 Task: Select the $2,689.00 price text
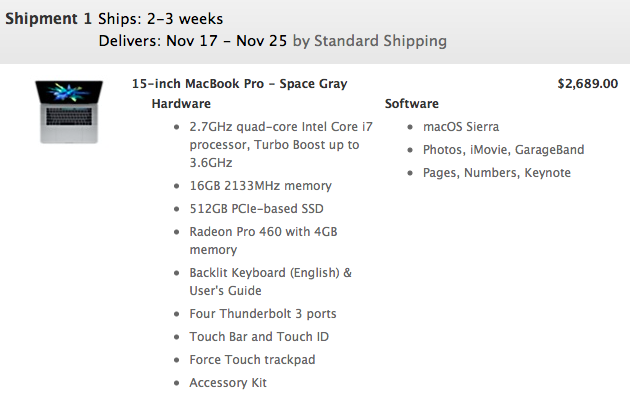click(x=587, y=84)
